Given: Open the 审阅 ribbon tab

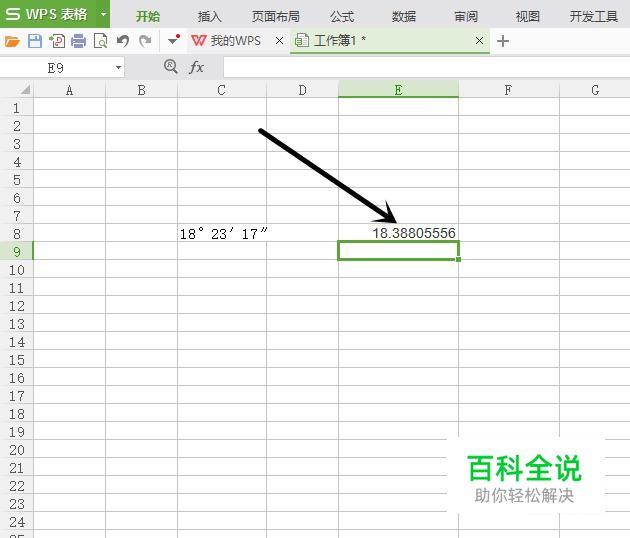Looking at the screenshot, I should (x=466, y=16).
